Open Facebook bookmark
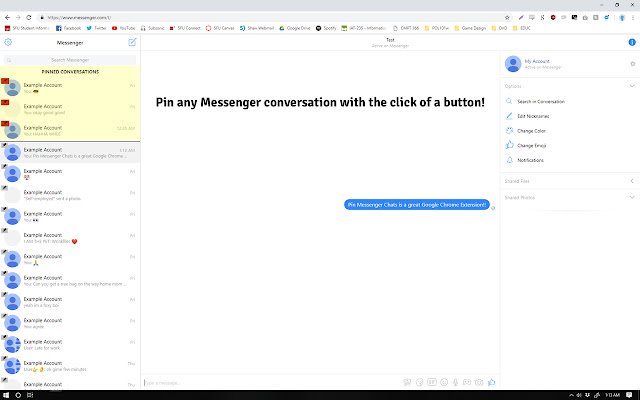This screenshot has width=640, height=400. pos(68,28)
